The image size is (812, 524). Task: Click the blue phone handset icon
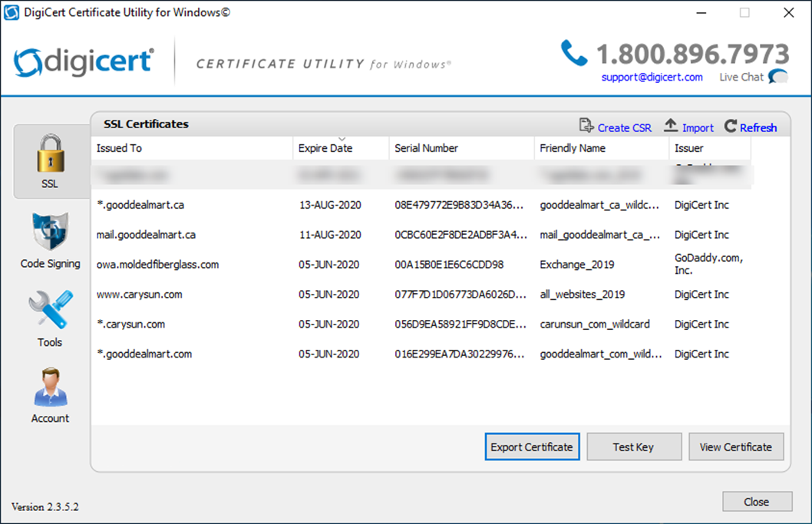[x=574, y=53]
